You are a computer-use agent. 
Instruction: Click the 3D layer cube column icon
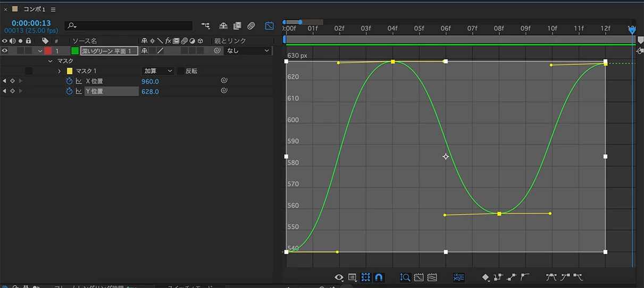click(x=200, y=41)
